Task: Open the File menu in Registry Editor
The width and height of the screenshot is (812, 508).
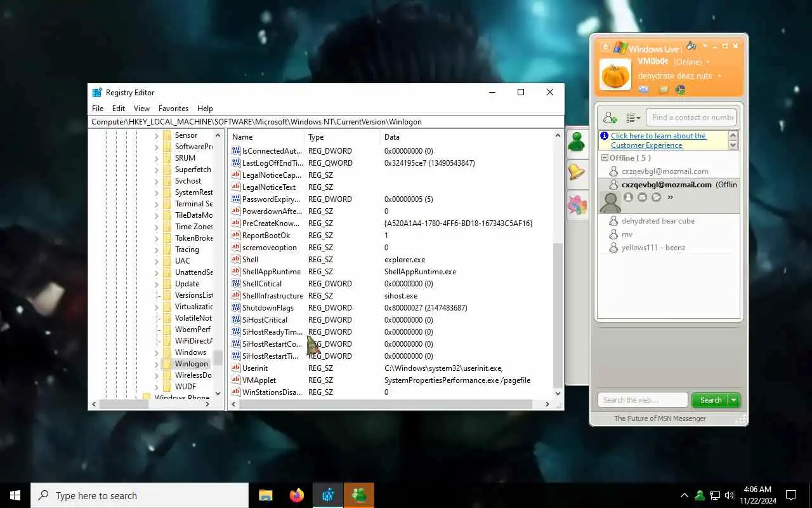Action: pyautogui.click(x=98, y=109)
